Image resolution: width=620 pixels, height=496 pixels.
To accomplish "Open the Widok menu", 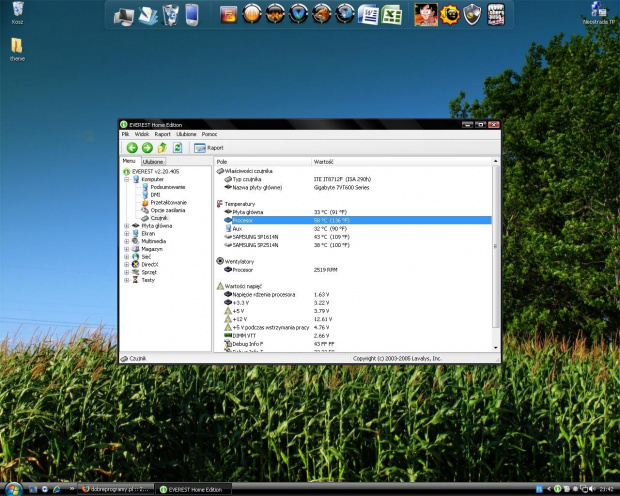I will pyautogui.click(x=142, y=134).
